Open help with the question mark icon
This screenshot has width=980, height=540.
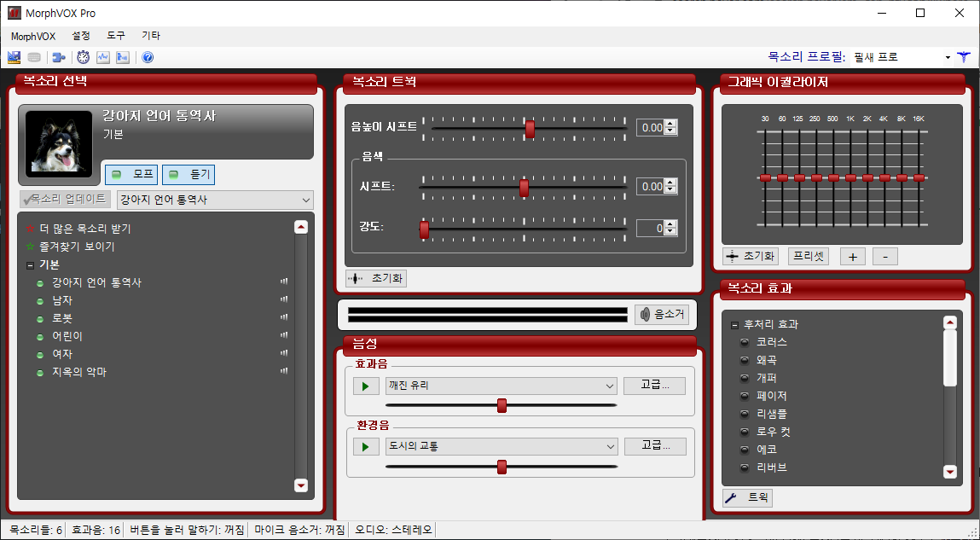click(148, 57)
